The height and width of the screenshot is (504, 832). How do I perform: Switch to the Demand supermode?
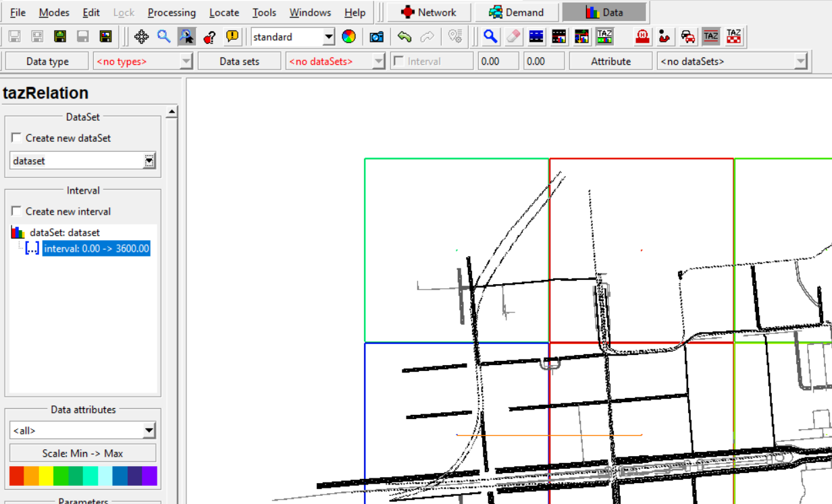[x=517, y=12]
